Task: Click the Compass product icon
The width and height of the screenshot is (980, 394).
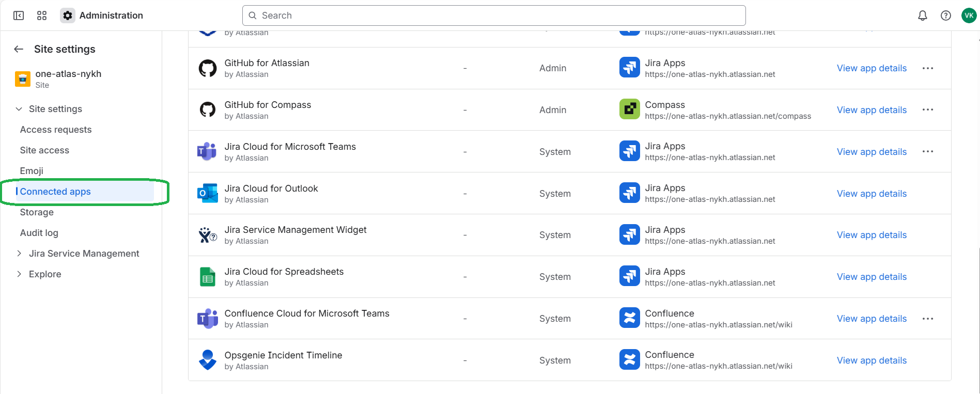Action: [x=630, y=109]
